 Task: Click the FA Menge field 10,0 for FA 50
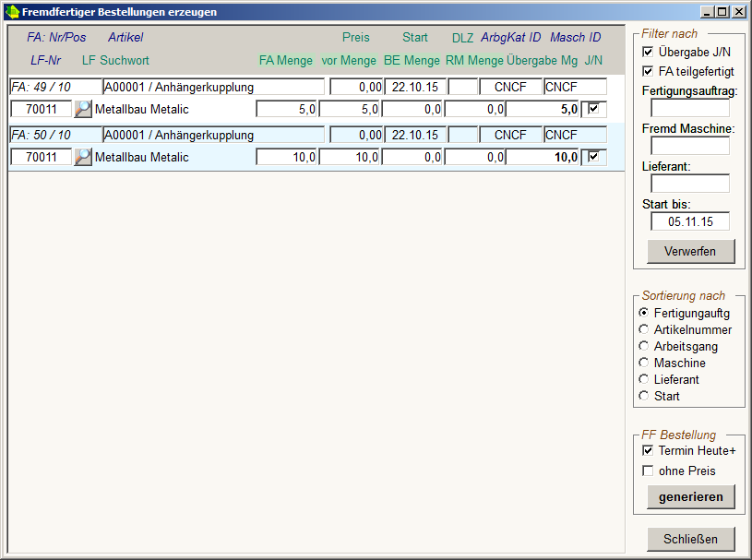(286, 157)
